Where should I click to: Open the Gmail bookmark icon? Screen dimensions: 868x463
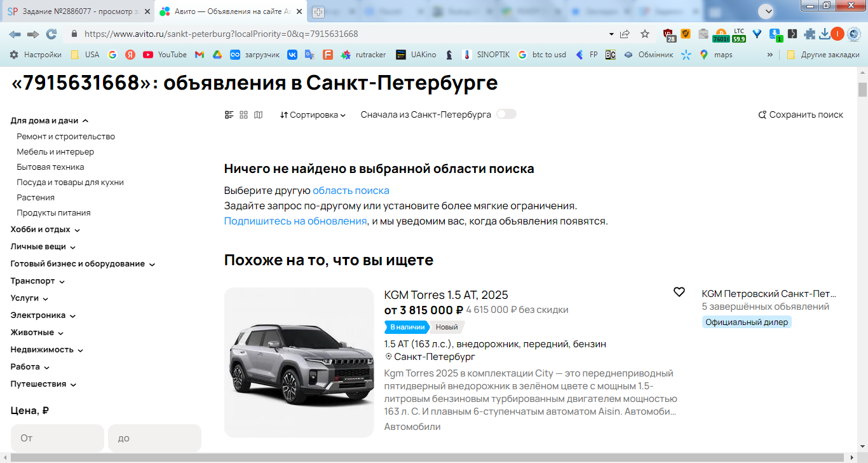pos(199,55)
